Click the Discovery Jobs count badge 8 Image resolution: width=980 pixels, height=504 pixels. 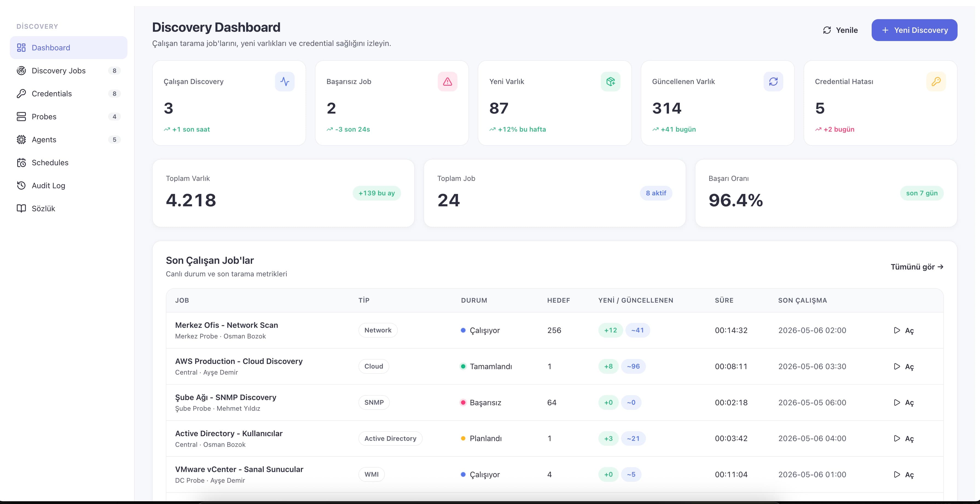114,71
